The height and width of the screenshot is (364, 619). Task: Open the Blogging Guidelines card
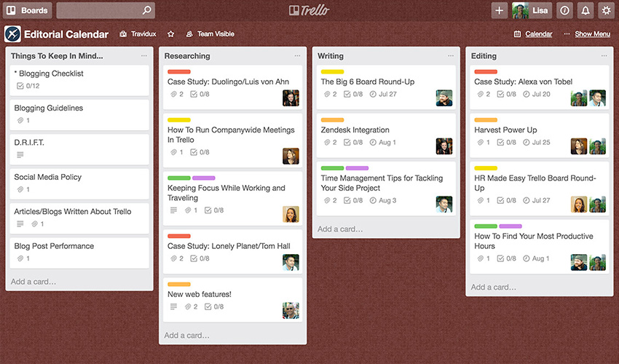point(79,114)
